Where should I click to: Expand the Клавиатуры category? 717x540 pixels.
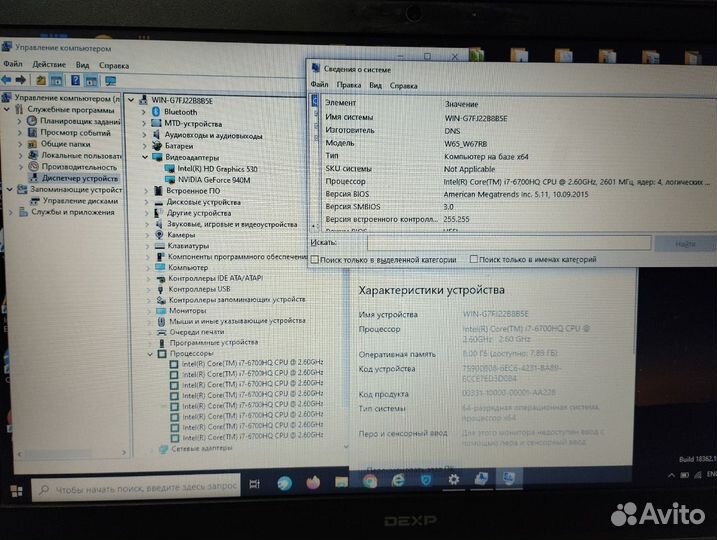tap(148, 246)
